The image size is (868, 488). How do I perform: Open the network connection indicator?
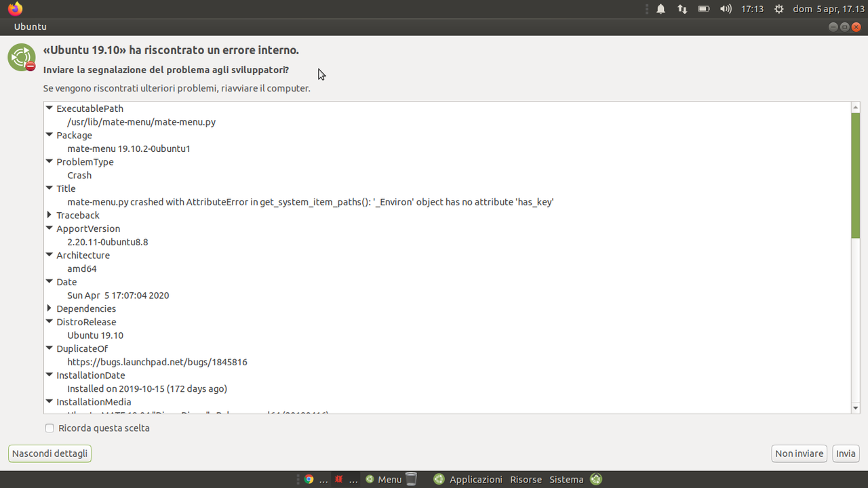682,9
